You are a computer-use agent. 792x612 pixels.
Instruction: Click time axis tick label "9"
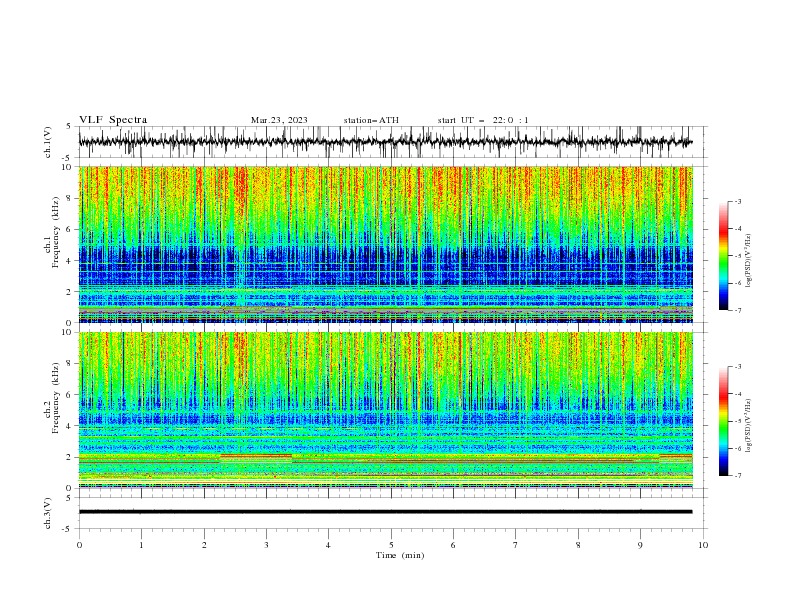(x=640, y=545)
